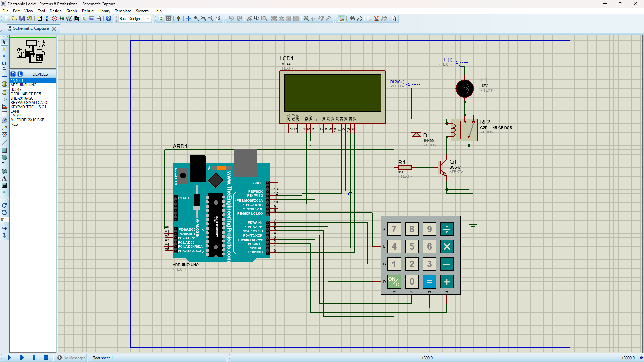Select the 2D Graphics Box tool
This screenshot has height=362, width=644.
tap(4, 150)
